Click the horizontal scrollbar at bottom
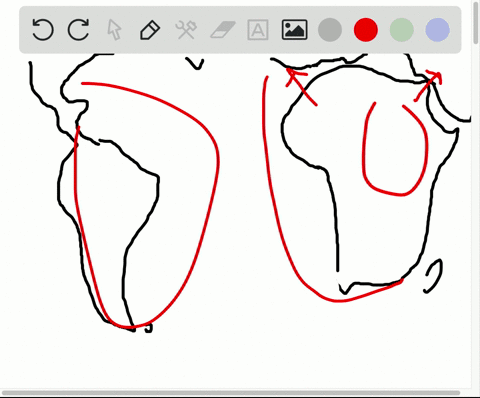480x398 pixels. coord(231,393)
